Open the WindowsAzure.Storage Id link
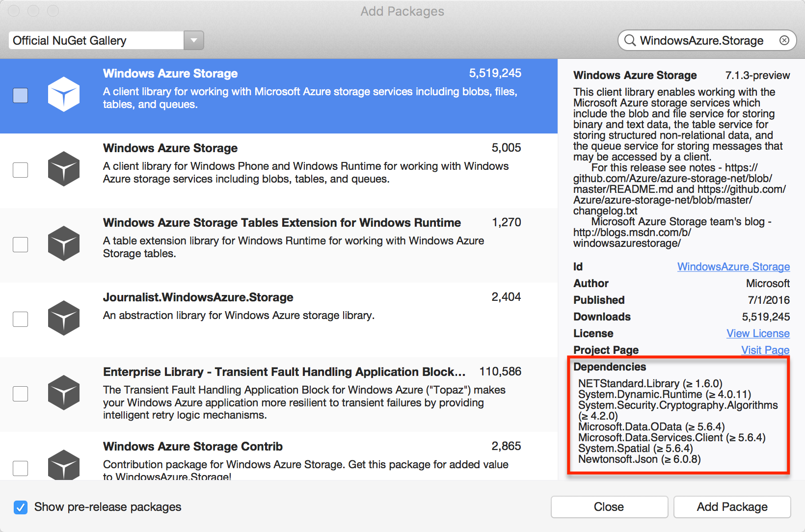 733,266
